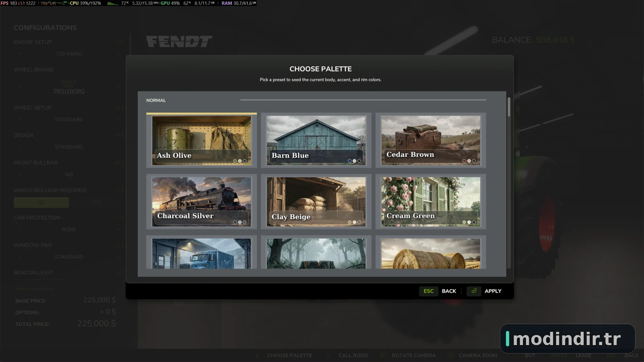Pick the palette card showing hay bales

coord(431,252)
